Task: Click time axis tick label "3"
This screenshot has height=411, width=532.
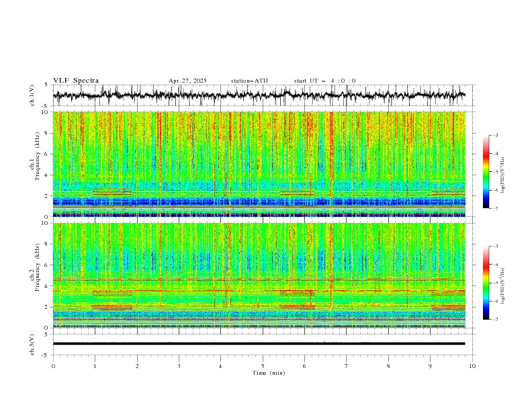Action: 179,366
